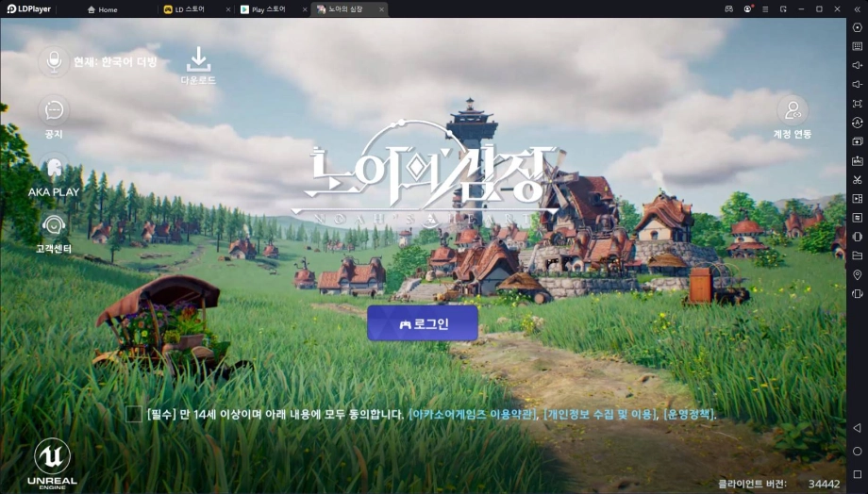The height and width of the screenshot is (494, 868).
Task: Open 고객센터 customer support icon
Action: coord(54,226)
